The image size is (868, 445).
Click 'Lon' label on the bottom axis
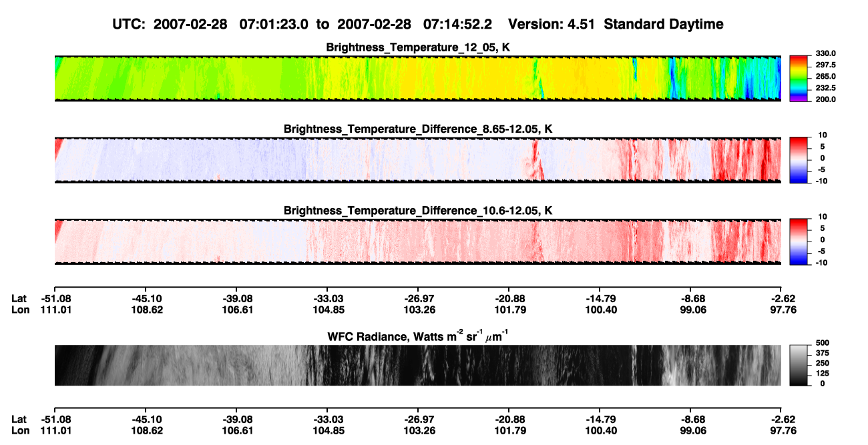[x=20, y=430]
